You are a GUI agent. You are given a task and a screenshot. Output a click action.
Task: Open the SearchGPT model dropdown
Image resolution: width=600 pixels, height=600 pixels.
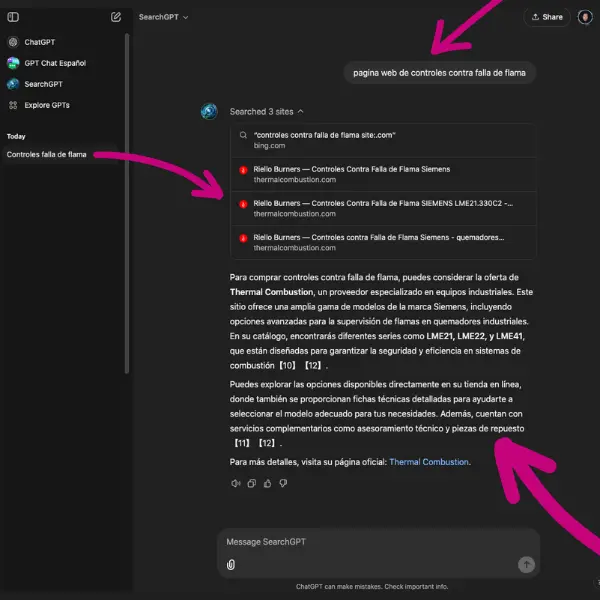tap(163, 17)
